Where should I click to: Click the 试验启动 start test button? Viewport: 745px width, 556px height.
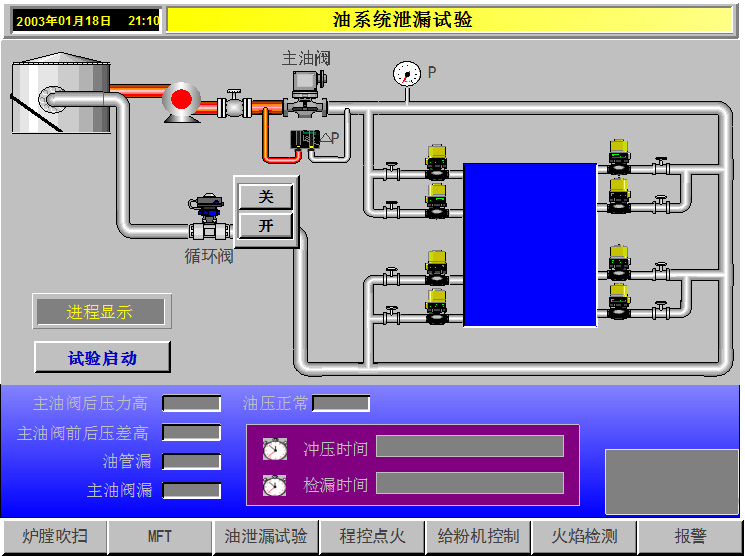click(x=102, y=357)
